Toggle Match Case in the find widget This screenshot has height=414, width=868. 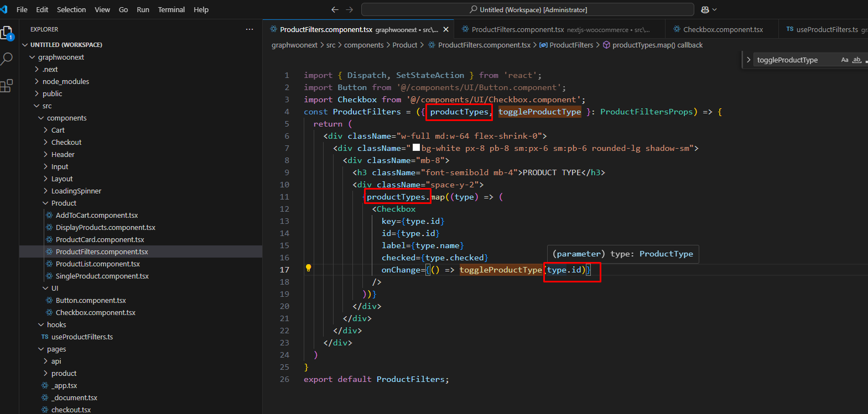point(844,60)
